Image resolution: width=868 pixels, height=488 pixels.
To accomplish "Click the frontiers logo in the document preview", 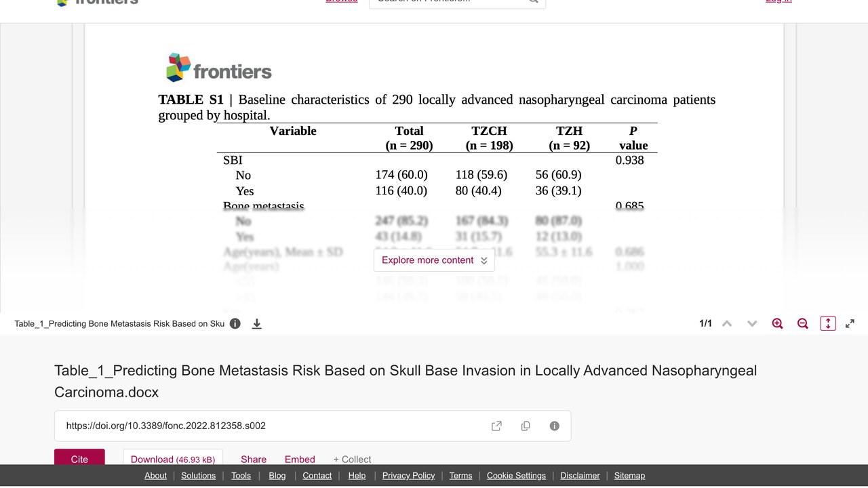I will click(x=219, y=68).
